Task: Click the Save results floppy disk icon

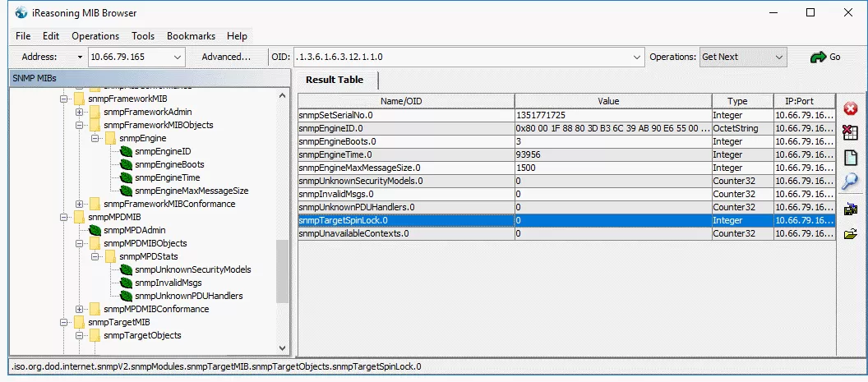Action: (851, 209)
